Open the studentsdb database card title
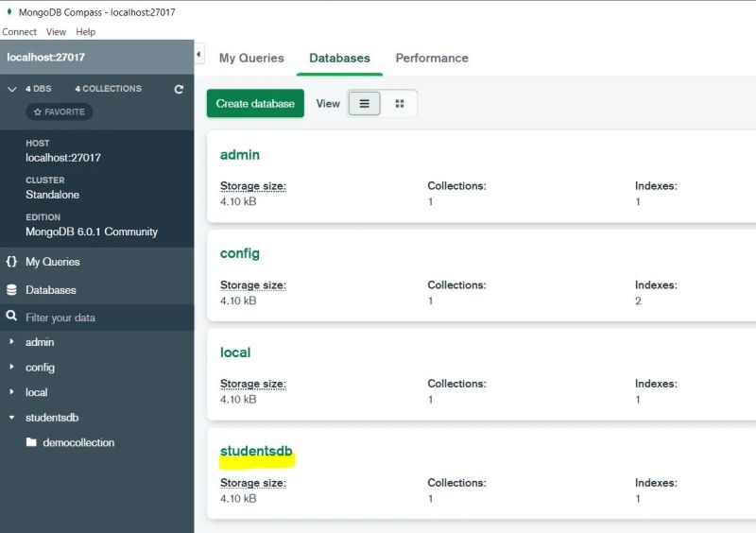Screen dimensions: 756x533 pyautogui.click(x=256, y=451)
